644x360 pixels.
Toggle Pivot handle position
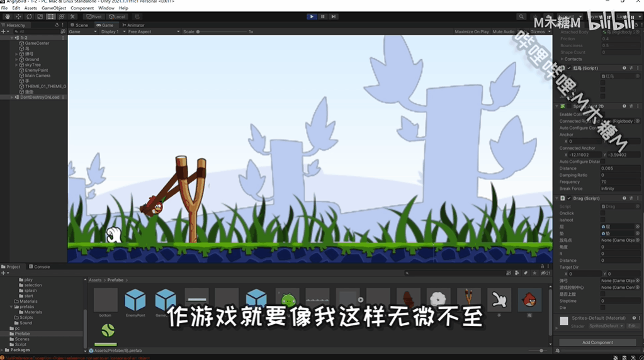(x=94, y=17)
